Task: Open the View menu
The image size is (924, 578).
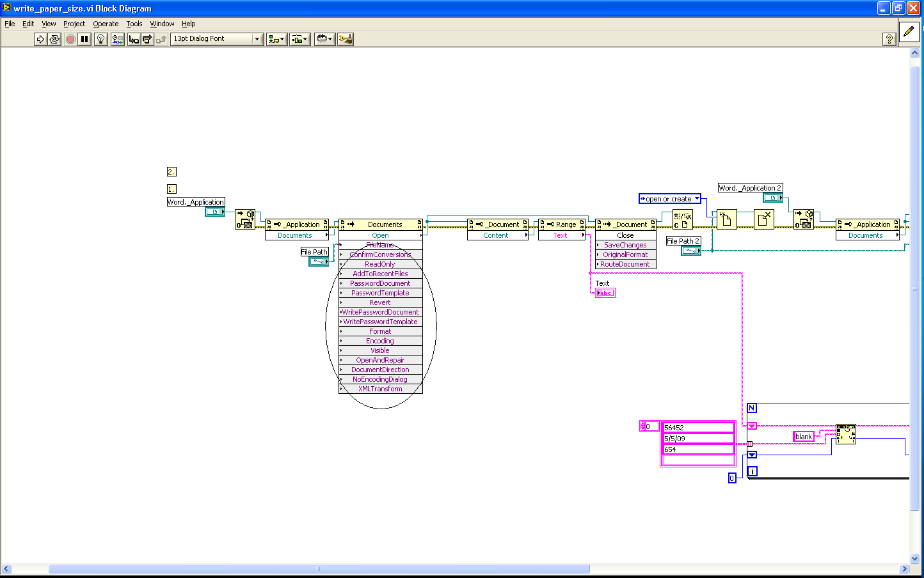Action: click(49, 24)
